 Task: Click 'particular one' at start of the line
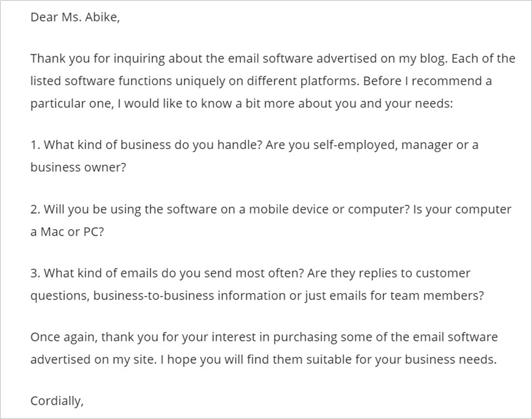pos(71,104)
